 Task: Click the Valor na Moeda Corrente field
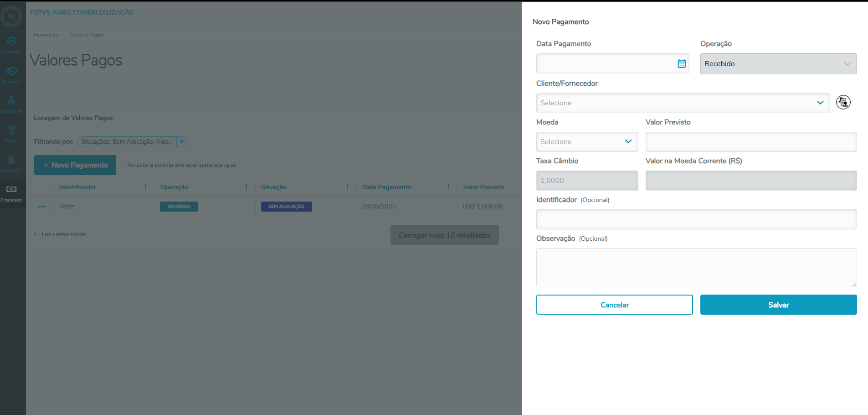coord(751,181)
